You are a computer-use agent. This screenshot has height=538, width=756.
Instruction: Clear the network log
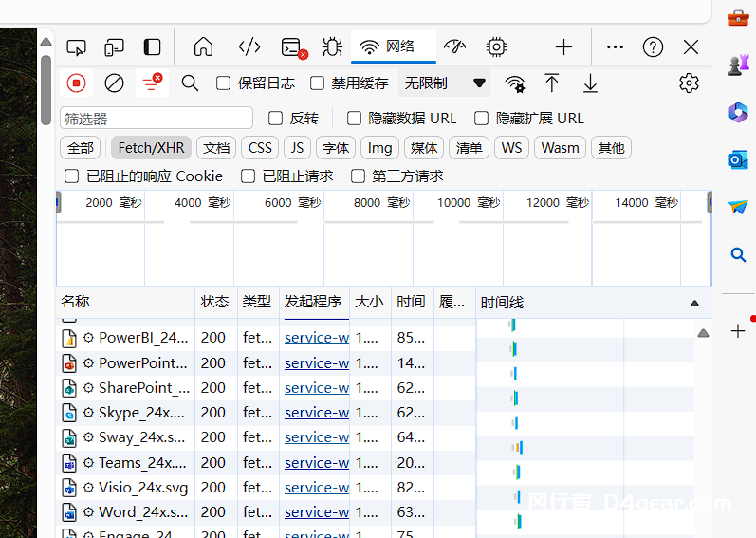click(114, 83)
